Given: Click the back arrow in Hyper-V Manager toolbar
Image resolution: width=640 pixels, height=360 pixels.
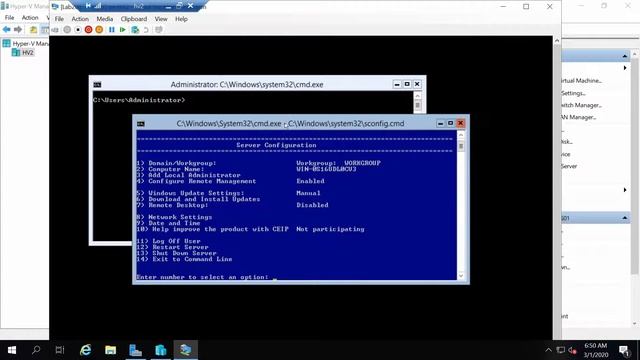Looking at the screenshot, I should coord(7,29).
